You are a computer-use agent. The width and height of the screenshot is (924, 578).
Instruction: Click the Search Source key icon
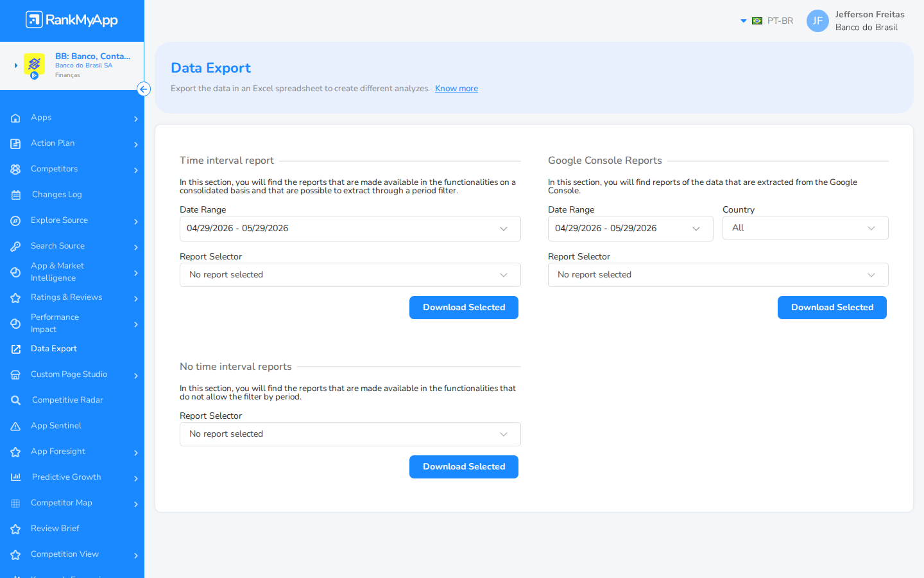pyautogui.click(x=15, y=247)
